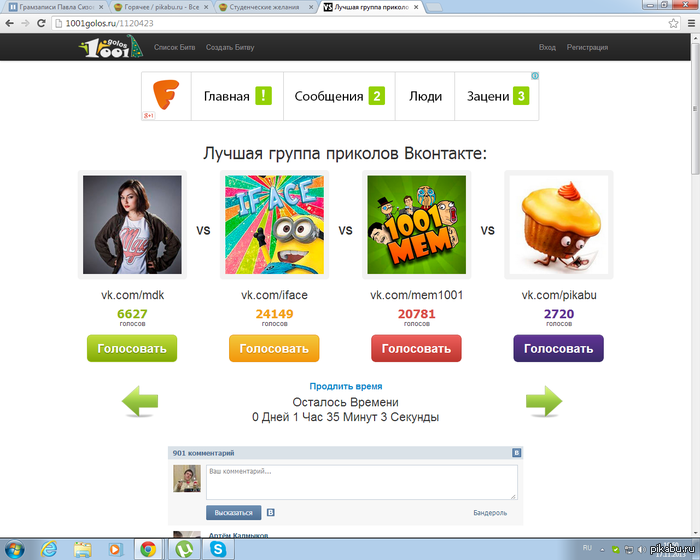Open the IFACE minion thumbnail

(x=274, y=225)
